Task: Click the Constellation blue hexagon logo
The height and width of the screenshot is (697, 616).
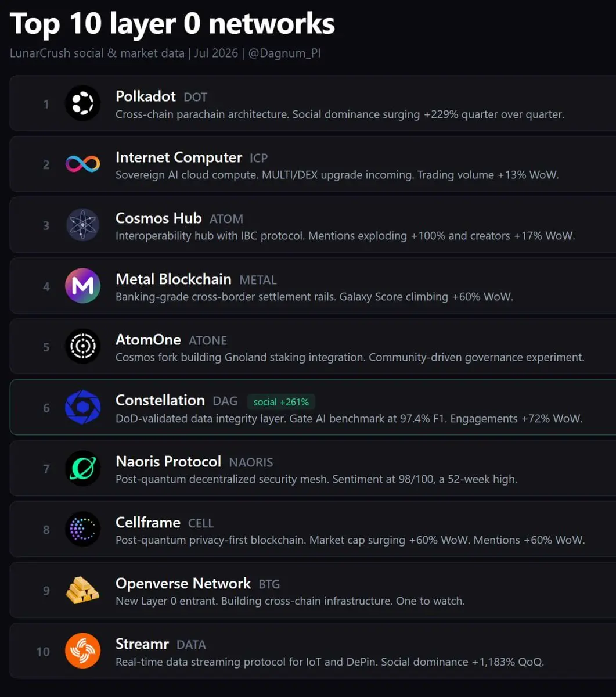Action: (82, 408)
